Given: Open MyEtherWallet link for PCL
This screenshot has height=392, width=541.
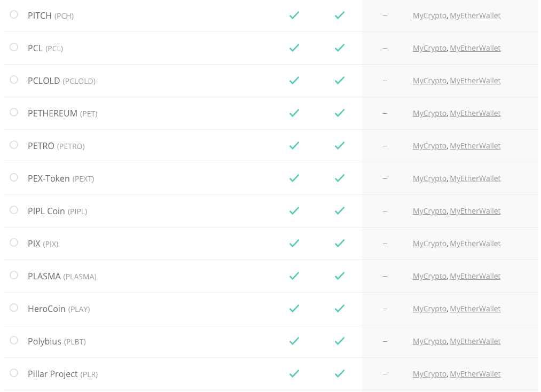Looking at the screenshot, I should click(475, 48).
